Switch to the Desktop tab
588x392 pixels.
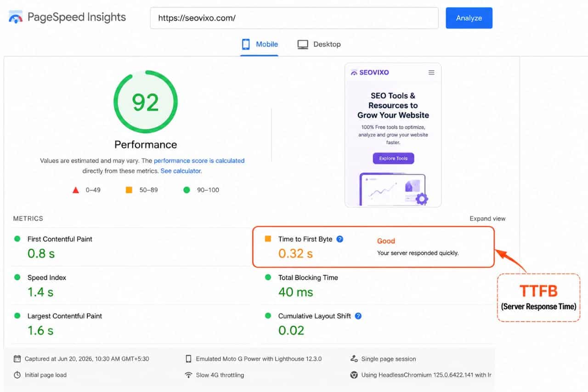[319, 45]
